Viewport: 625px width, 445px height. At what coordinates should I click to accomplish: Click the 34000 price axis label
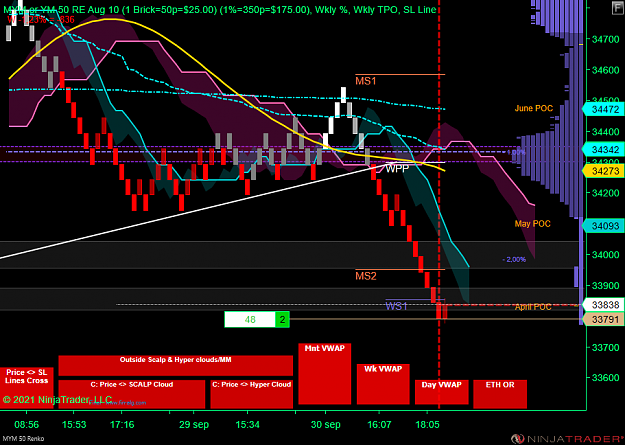pyautogui.click(x=605, y=254)
